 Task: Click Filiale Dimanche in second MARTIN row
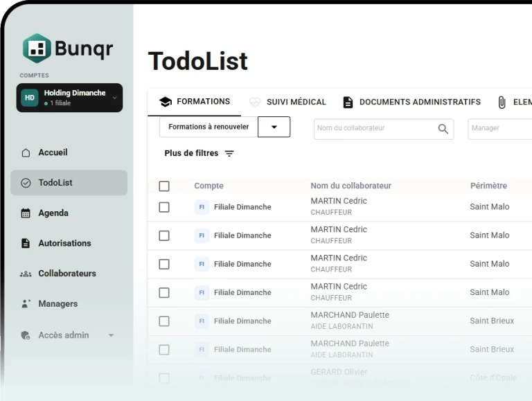242,235
